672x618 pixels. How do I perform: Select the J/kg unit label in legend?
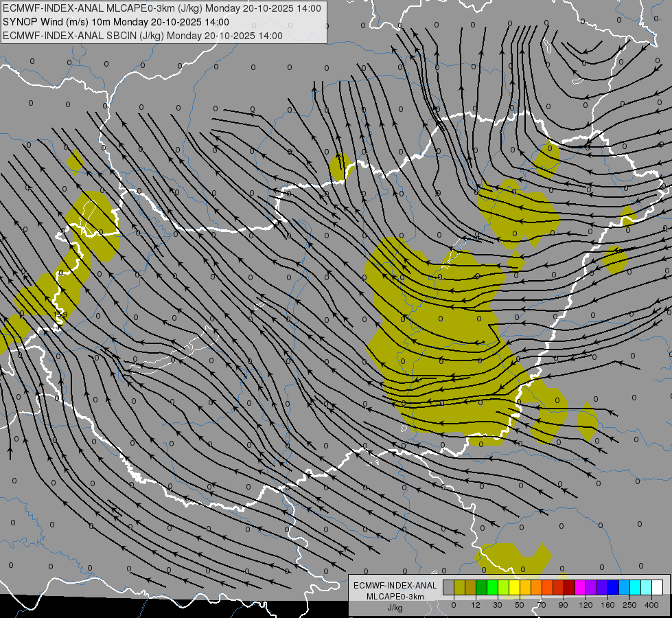[x=395, y=608]
